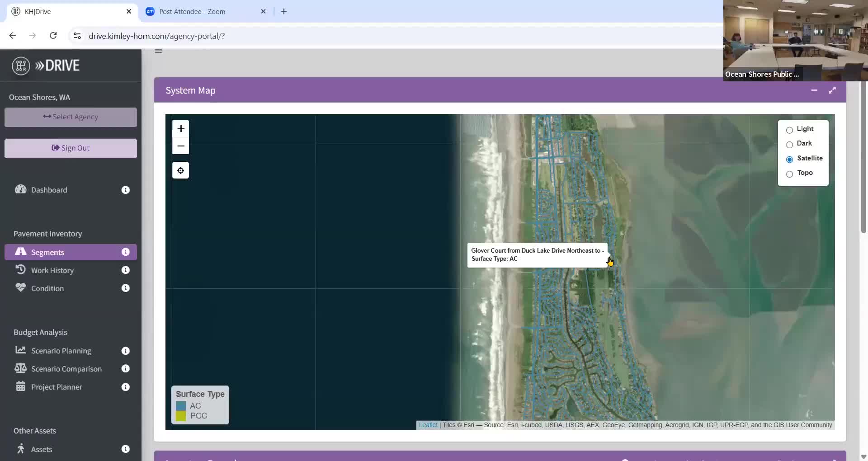Click the info icon beside Work History

tap(126, 270)
